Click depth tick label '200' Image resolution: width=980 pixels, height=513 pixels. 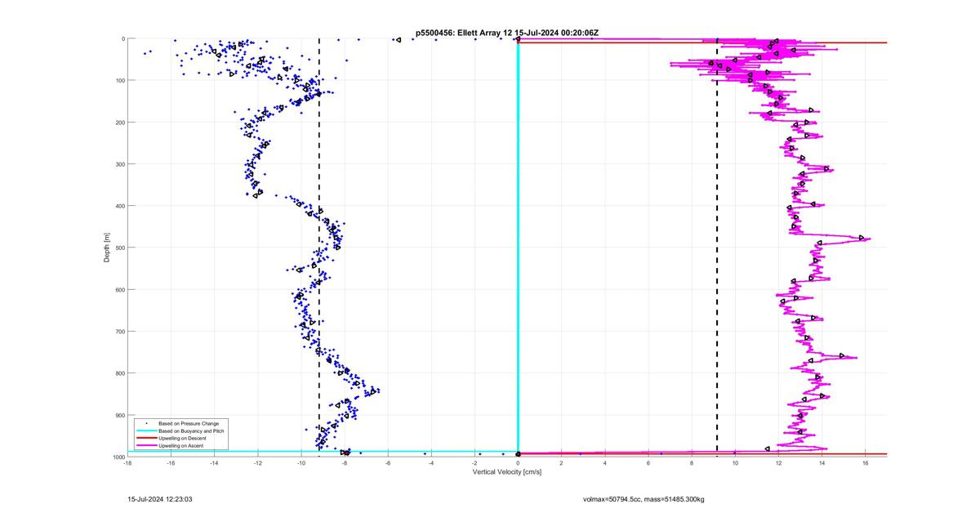pos(118,122)
